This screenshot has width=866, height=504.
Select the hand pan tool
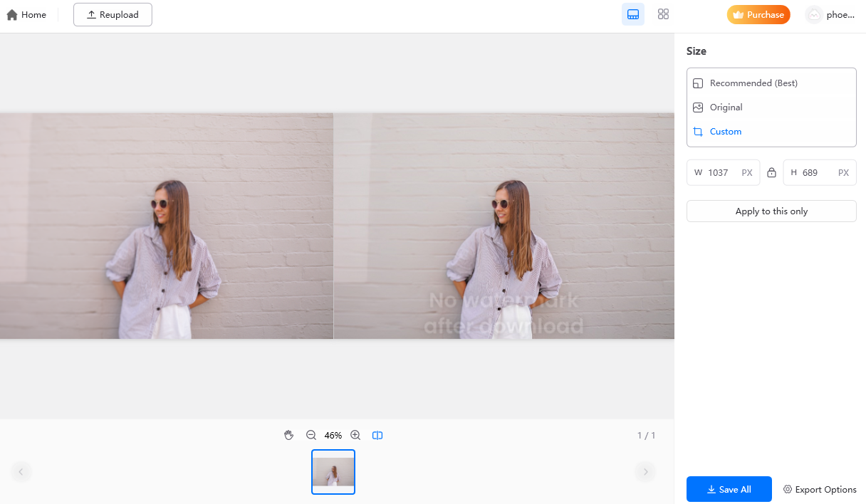[288, 435]
